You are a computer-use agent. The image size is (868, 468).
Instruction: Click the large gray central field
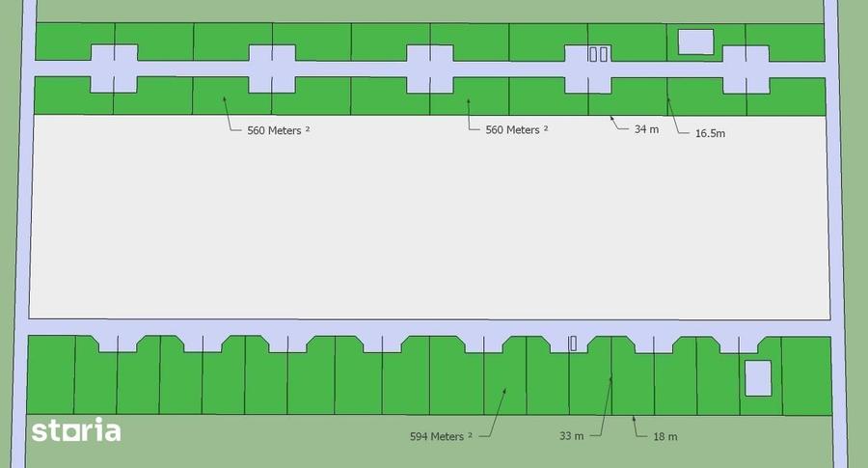click(429, 216)
